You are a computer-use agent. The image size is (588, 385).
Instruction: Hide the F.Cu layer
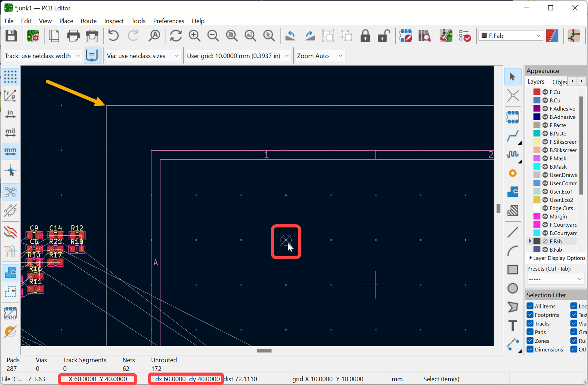point(545,92)
